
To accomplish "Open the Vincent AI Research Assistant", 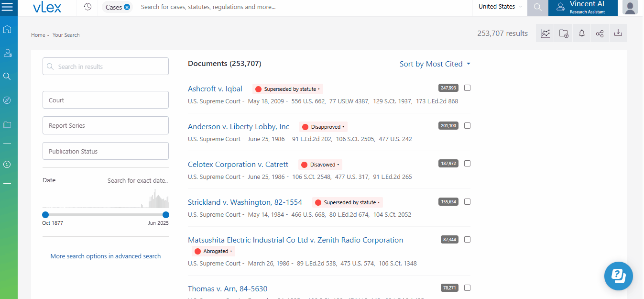I will 582,7.
